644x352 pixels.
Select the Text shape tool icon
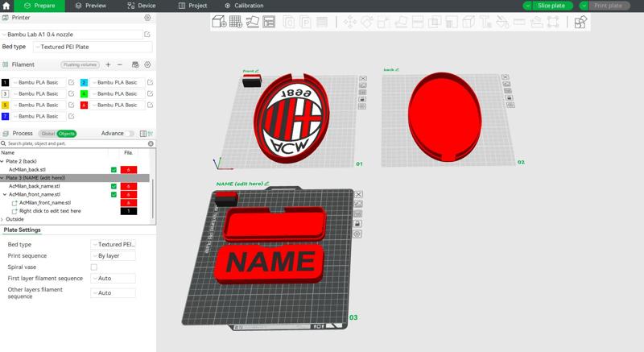[485, 22]
